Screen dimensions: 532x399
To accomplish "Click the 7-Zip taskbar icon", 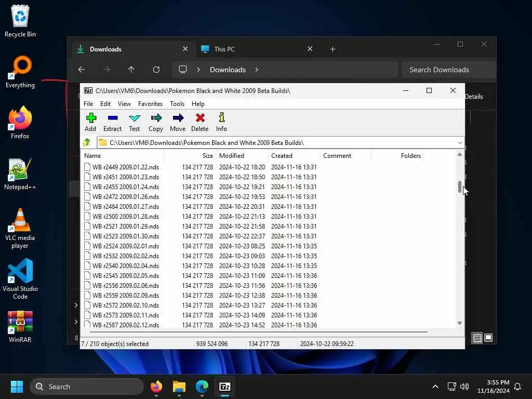I will point(224,387).
